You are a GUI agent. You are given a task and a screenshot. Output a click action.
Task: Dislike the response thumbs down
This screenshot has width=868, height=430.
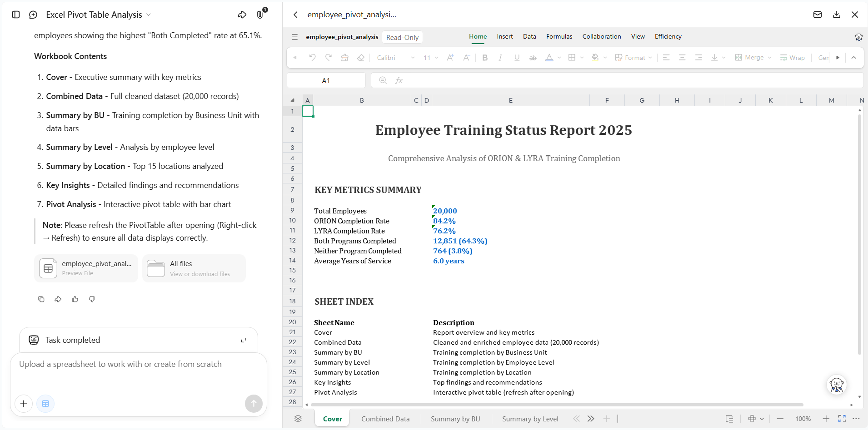coord(92,299)
